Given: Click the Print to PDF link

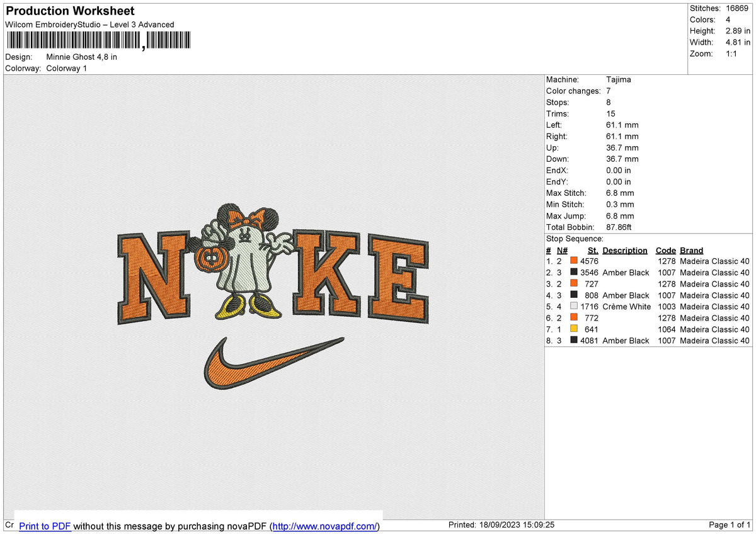Looking at the screenshot, I should [45, 526].
